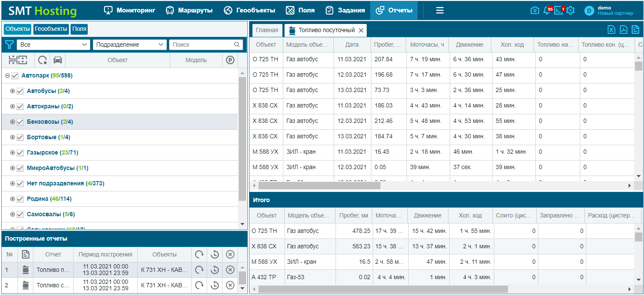The height and width of the screenshot is (295, 644).
Task: Open the hamburger menu
Action: click(x=440, y=10)
